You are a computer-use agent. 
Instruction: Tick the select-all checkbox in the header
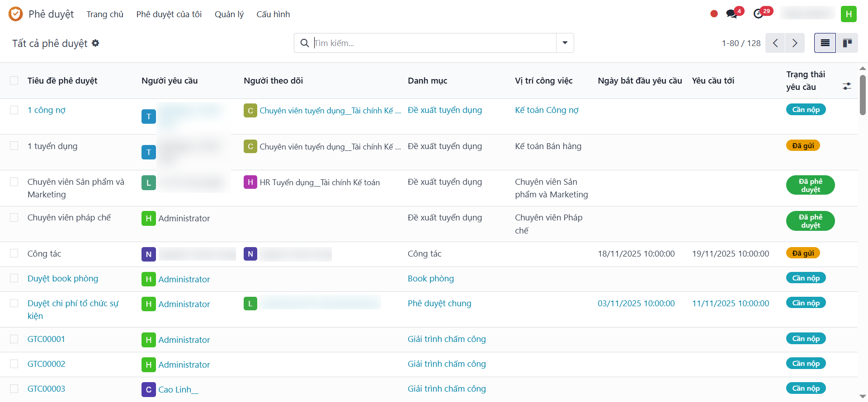(x=14, y=81)
